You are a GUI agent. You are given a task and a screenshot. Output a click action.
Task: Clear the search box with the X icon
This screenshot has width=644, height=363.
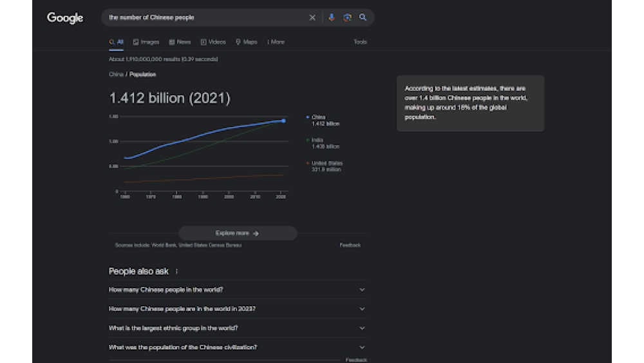pos(312,18)
